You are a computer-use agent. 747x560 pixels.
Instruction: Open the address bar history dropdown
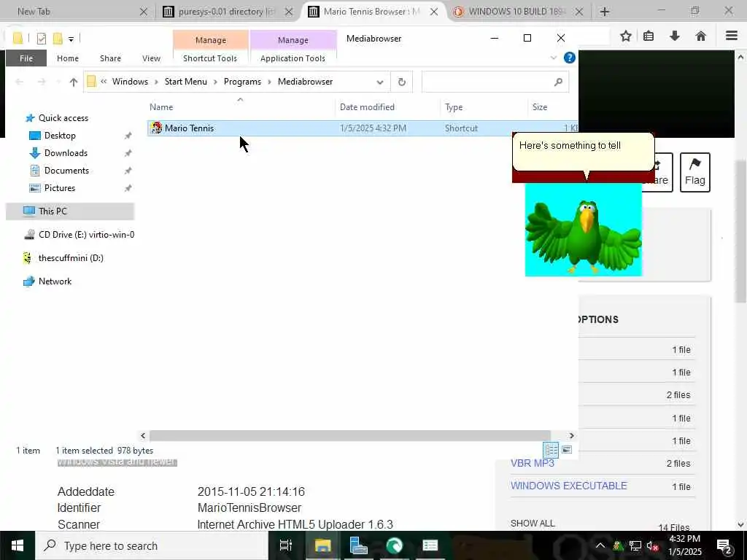[379, 82]
